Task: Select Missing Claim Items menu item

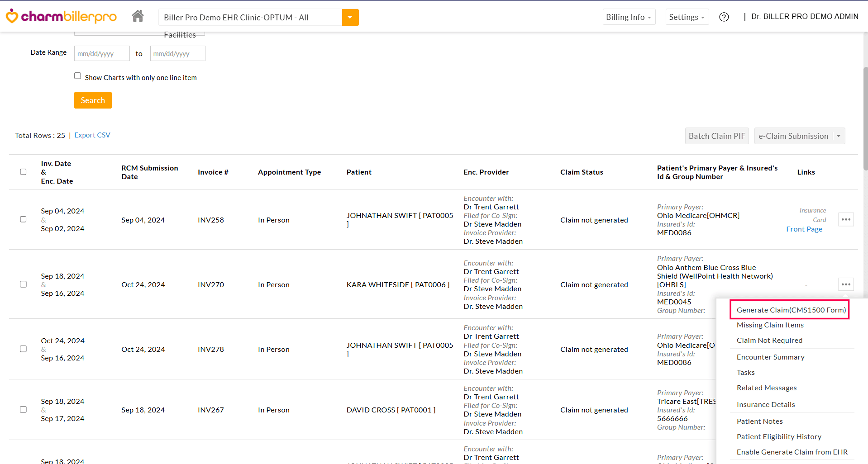Action: (x=770, y=325)
